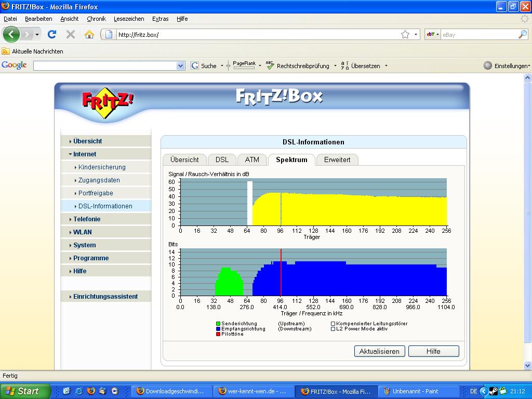This screenshot has width=532, height=399.
Task: Click the page icon in the address bar
Action: 109,34
